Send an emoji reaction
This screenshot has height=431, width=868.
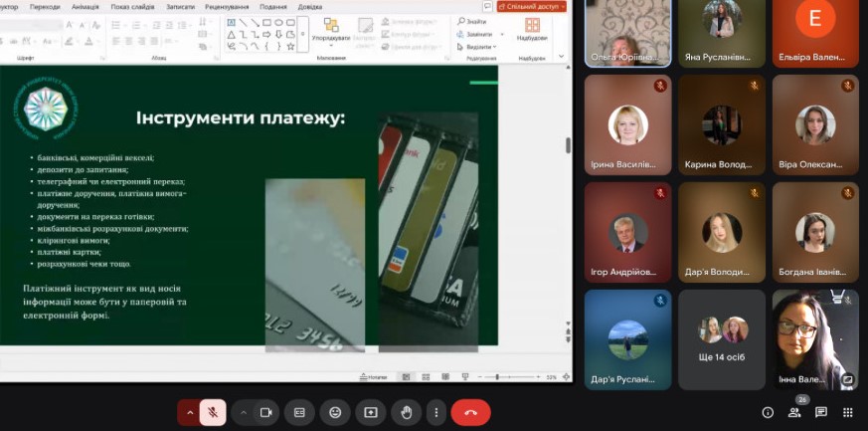[x=335, y=412]
